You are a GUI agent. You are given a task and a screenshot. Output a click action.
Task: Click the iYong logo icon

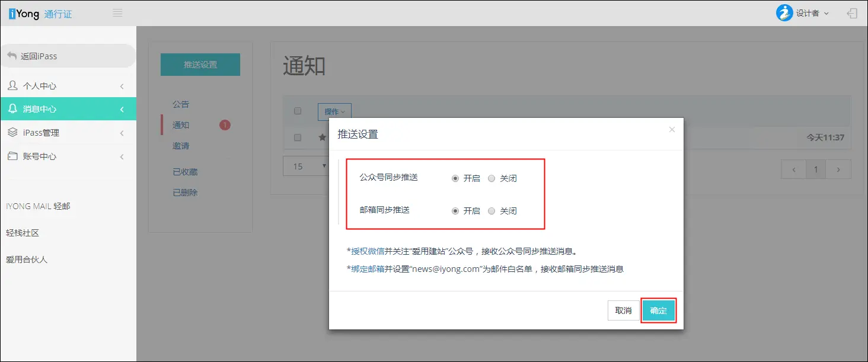tap(12, 14)
